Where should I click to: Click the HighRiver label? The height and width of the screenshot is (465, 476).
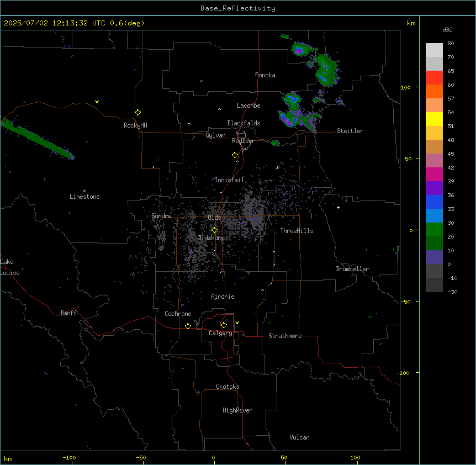pyautogui.click(x=237, y=410)
